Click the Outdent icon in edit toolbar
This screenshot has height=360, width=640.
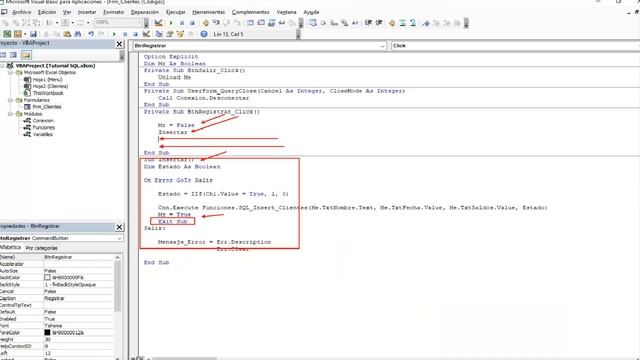pos(379,23)
